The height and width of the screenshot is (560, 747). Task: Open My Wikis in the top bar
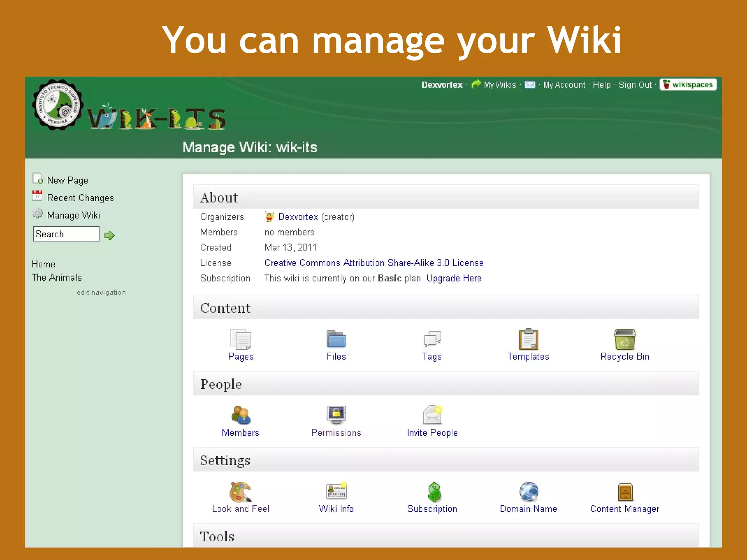point(500,85)
